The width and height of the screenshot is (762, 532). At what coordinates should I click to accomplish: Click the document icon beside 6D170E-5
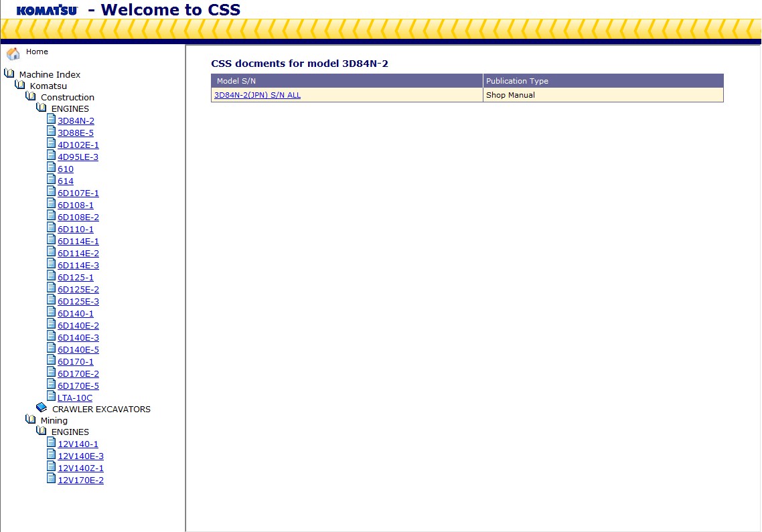pyautogui.click(x=51, y=384)
